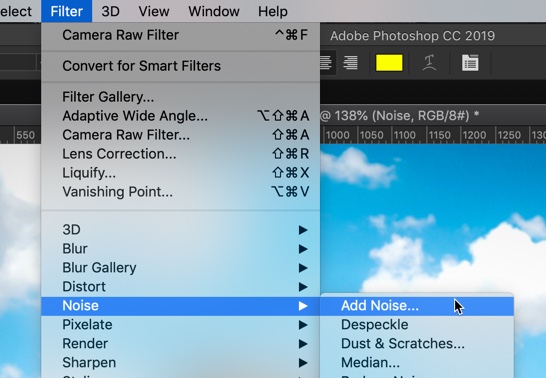
Task: Choose Camera Raw Filter... with ellipsis
Action: click(180, 135)
